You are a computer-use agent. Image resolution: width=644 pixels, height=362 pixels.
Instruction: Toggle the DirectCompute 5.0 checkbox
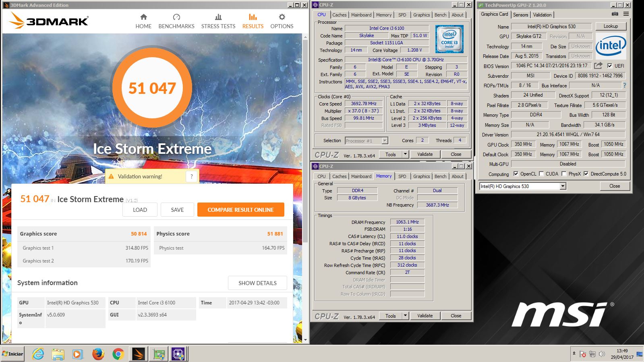click(x=586, y=174)
